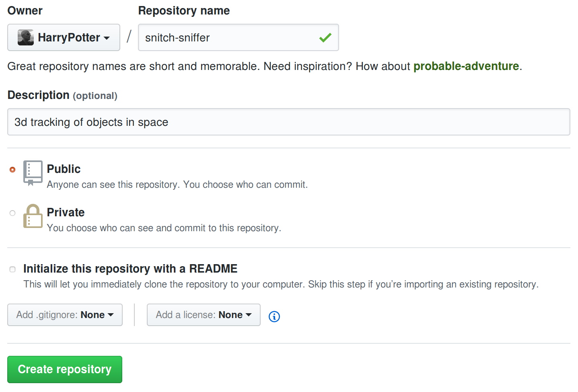The width and height of the screenshot is (578, 392).
Task: Click the HarryPotter avatar image
Action: 26,37
